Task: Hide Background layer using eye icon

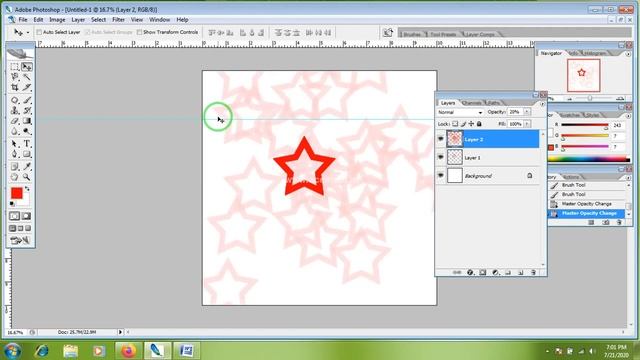Action: (441, 176)
